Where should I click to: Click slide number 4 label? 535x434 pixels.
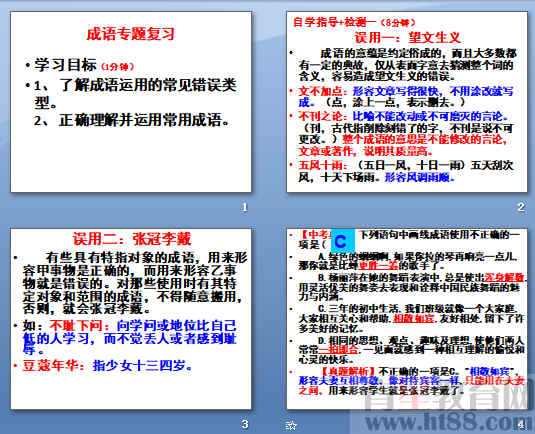(x=521, y=424)
